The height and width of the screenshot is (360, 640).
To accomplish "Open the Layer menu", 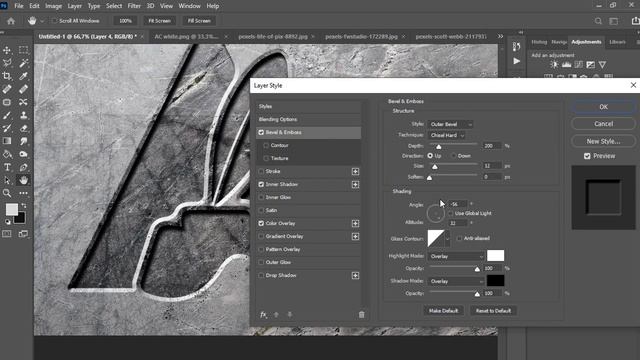I will [74, 6].
